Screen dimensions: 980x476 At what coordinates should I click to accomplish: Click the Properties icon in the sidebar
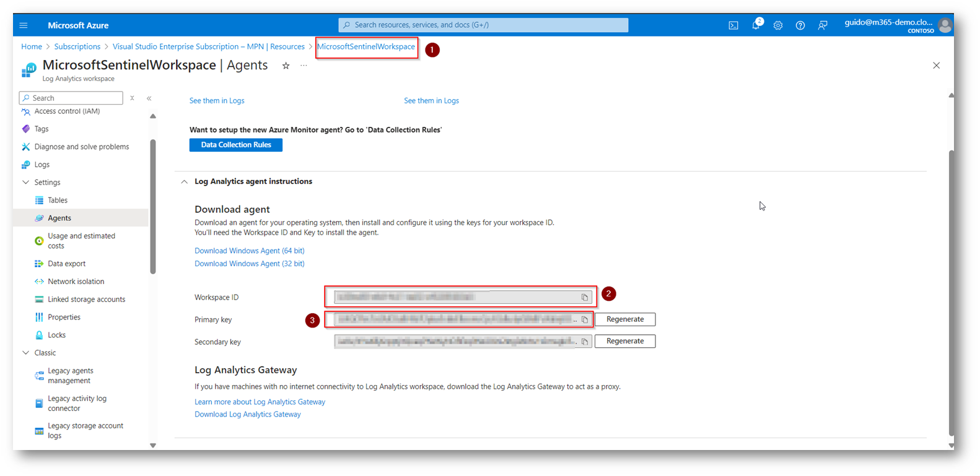pos(39,318)
